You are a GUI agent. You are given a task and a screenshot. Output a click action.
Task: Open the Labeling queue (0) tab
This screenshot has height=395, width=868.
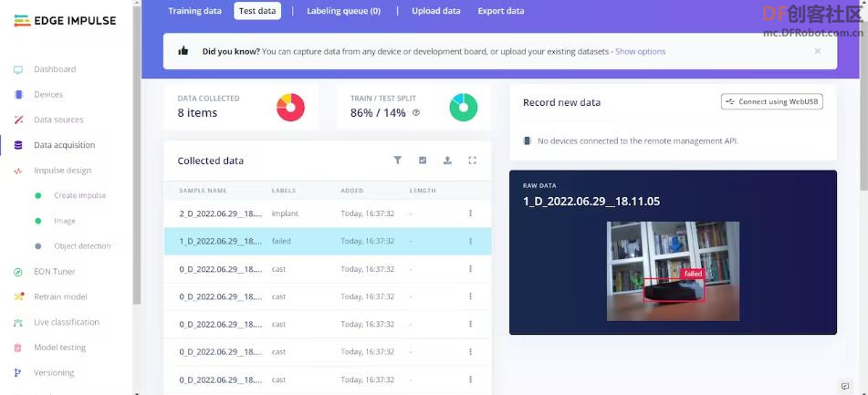(344, 11)
